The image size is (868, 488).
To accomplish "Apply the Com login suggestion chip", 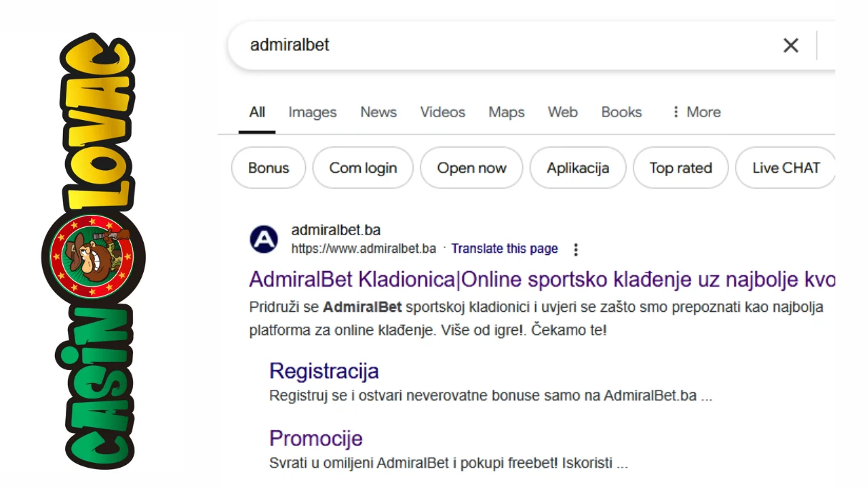I will coord(363,168).
